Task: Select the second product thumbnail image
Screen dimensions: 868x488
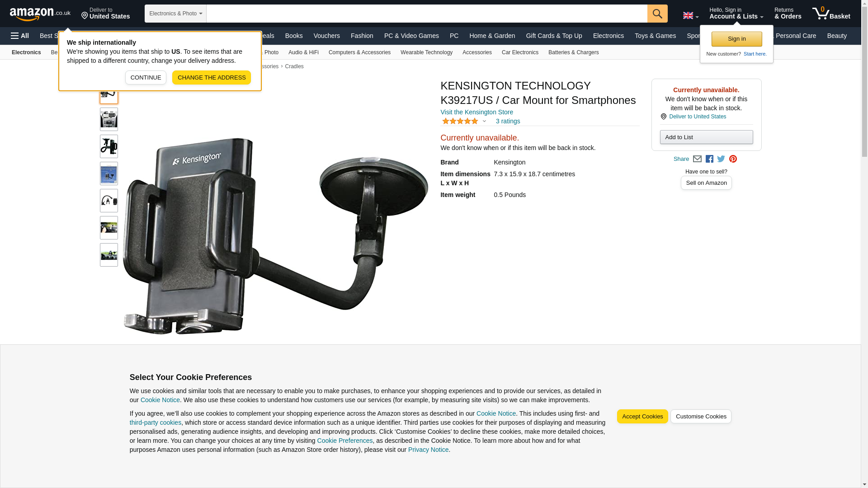Action: pos(109,119)
